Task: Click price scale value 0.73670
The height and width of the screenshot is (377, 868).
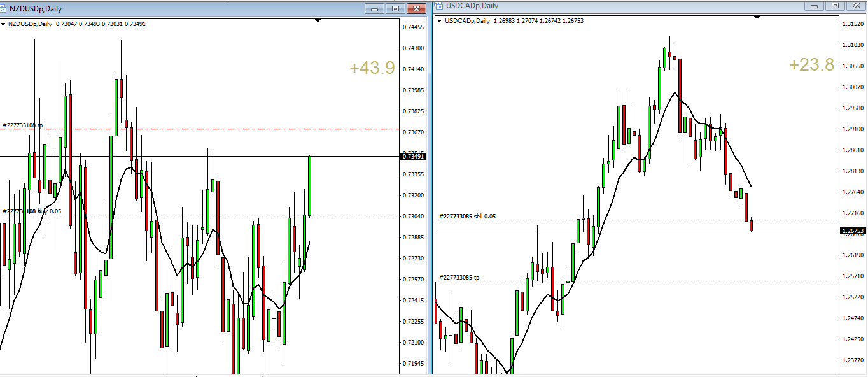Action: click(414, 132)
